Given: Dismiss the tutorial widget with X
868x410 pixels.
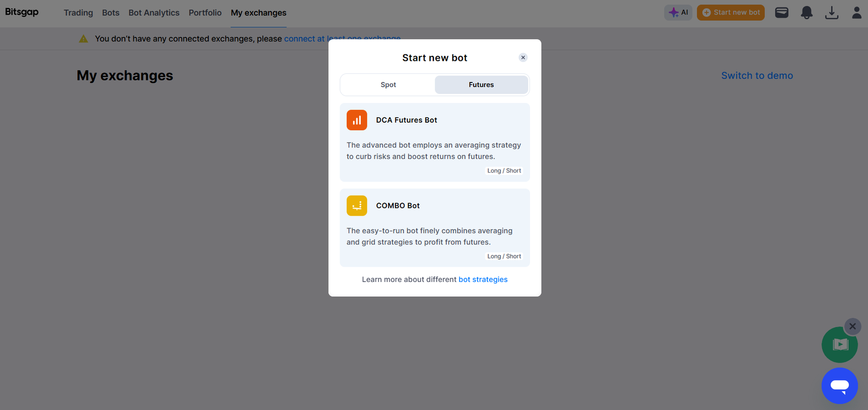Looking at the screenshot, I should coord(852,326).
